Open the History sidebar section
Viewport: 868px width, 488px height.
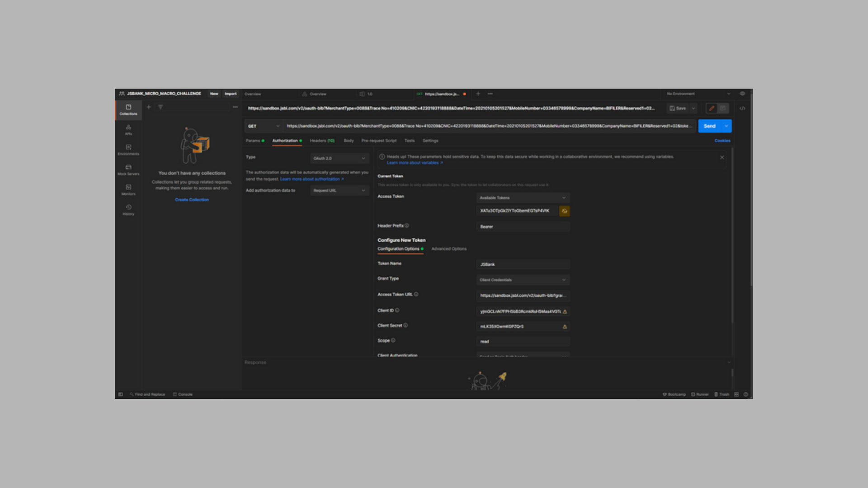(128, 210)
